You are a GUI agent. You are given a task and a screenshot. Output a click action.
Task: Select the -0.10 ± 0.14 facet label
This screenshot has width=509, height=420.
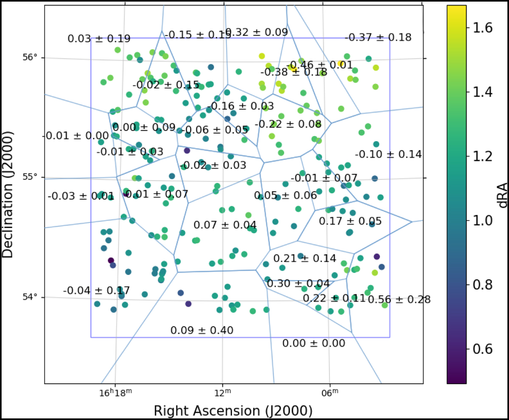click(388, 154)
